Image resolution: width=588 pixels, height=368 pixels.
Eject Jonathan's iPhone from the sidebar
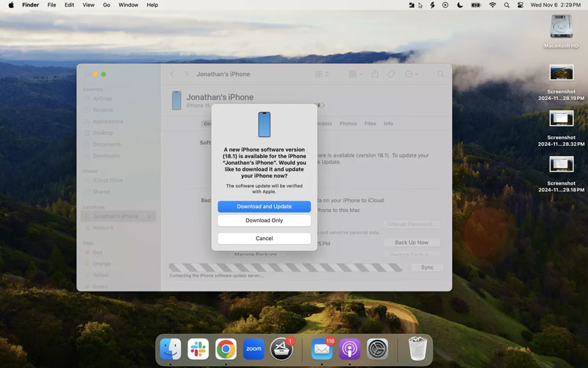pyautogui.click(x=150, y=216)
